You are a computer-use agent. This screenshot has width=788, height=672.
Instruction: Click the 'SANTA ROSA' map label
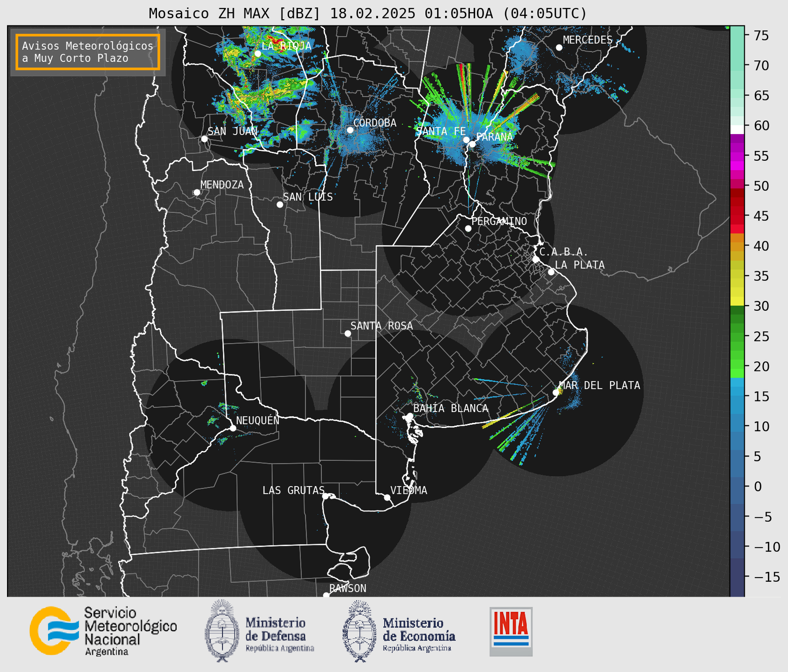tap(382, 326)
